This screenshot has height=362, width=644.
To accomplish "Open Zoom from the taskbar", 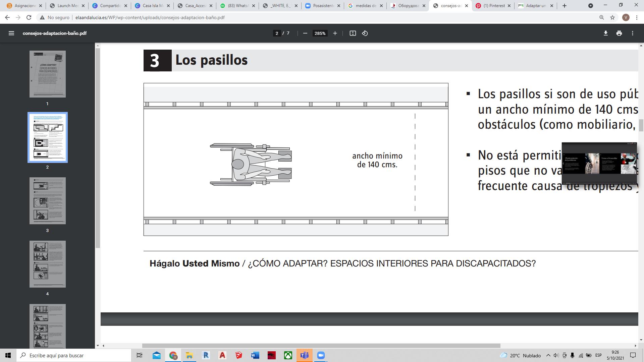I will (x=321, y=355).
